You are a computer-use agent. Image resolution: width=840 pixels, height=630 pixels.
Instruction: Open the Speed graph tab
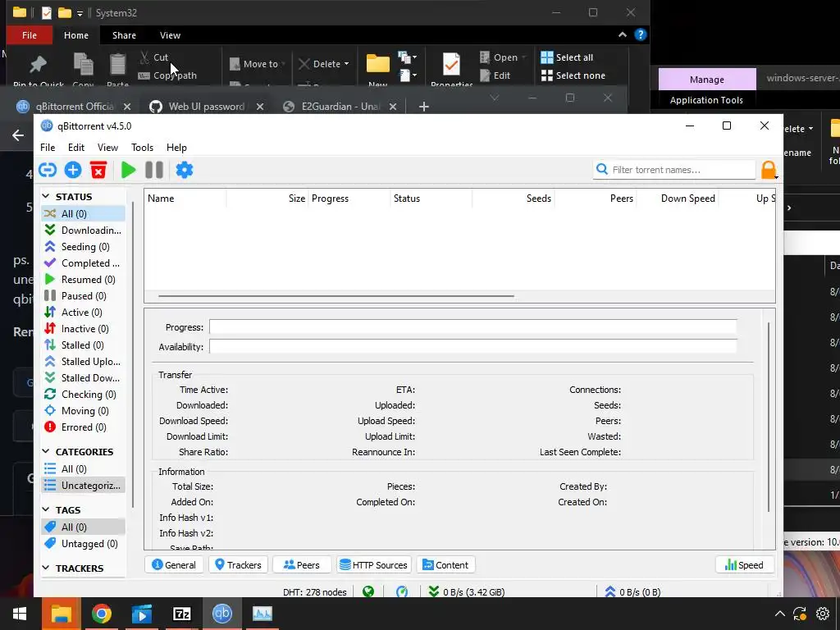[x=744, y=565]
